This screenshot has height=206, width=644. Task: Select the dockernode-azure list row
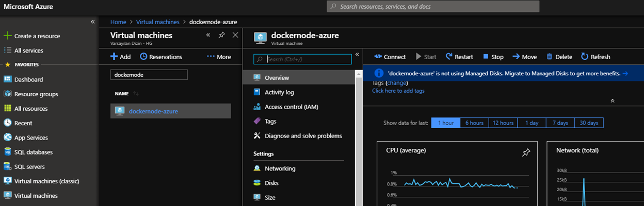pyautogui.click(x=171, y=111)
